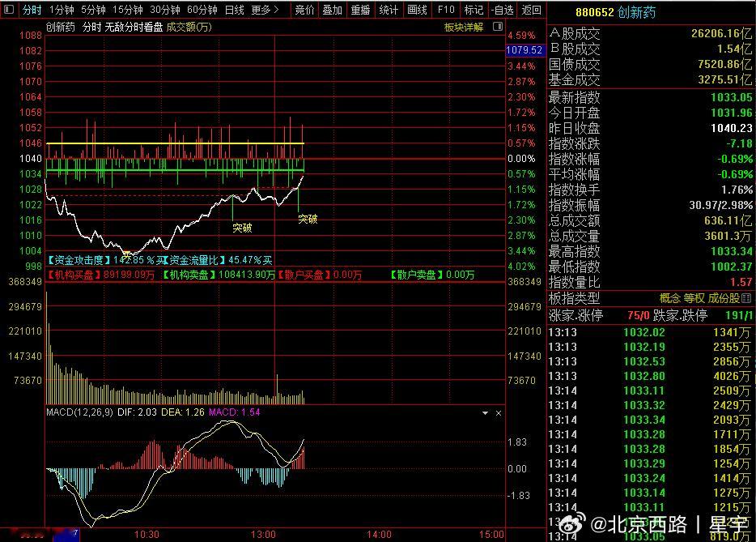
Task: Select the 画线 drawing tool
Action: click(x=417, y=10)
